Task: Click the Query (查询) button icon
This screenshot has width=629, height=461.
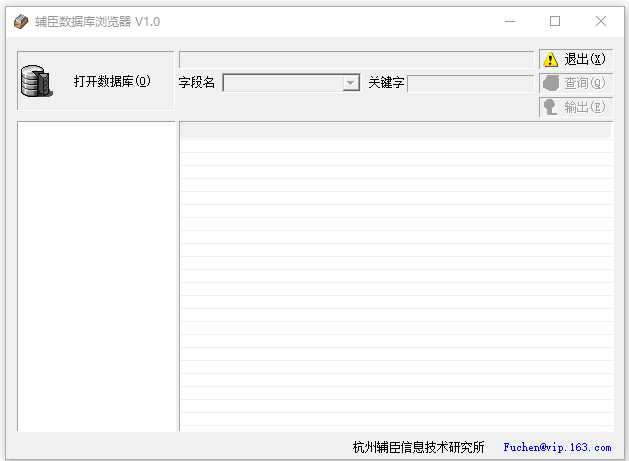Action: tap(551, 84)
